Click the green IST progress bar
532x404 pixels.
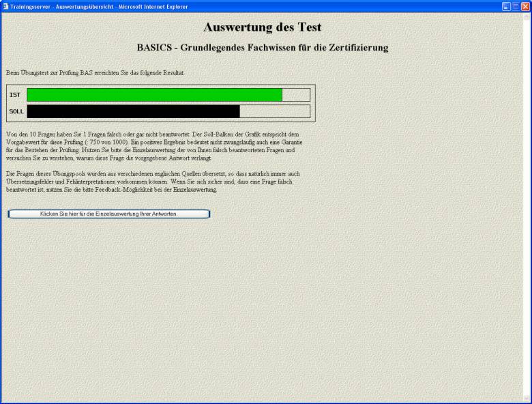click(x=154, y=95)
